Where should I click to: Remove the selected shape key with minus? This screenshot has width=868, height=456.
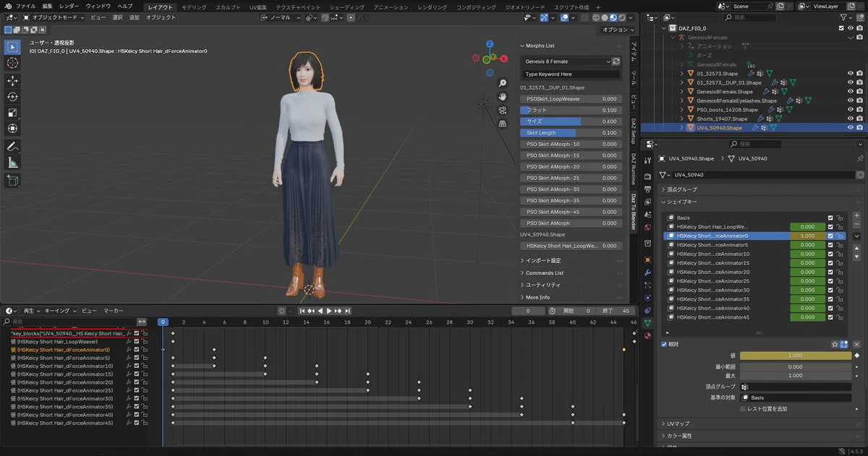click(857, 225)
